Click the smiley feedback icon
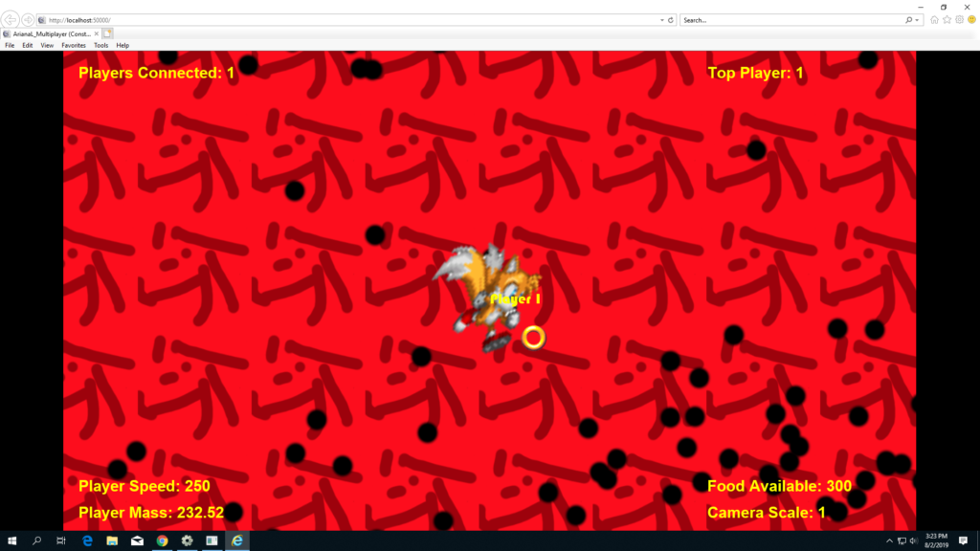Image resolution: width=980 pixels, height=551 pixels. [x=972, y=20]
